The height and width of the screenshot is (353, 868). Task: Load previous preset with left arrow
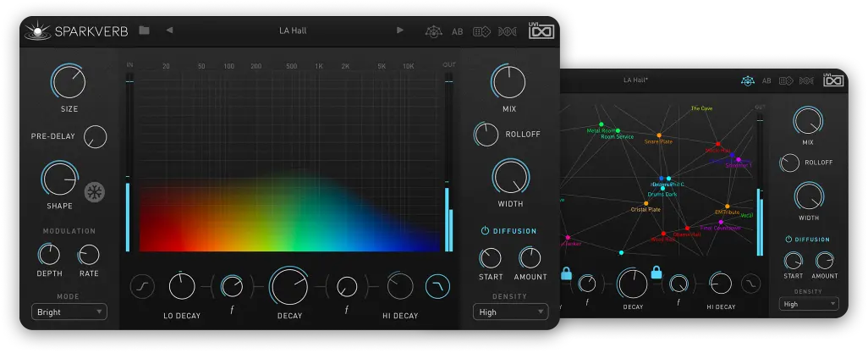pos(169,30)
